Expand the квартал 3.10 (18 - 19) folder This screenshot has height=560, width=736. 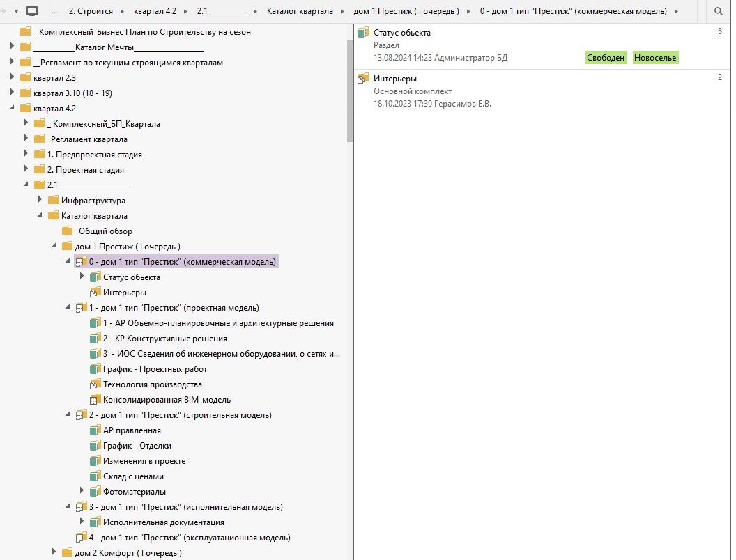(12, 93)
